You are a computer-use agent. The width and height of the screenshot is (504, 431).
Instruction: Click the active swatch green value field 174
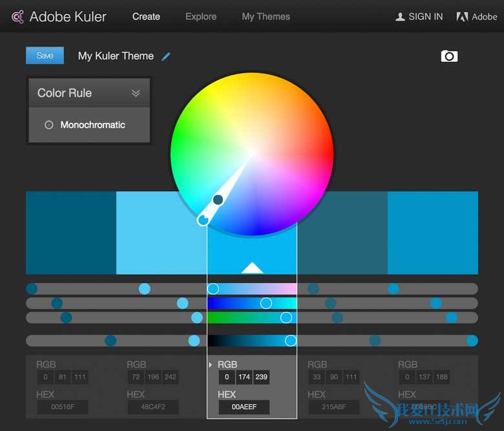[x=244, y=377]
